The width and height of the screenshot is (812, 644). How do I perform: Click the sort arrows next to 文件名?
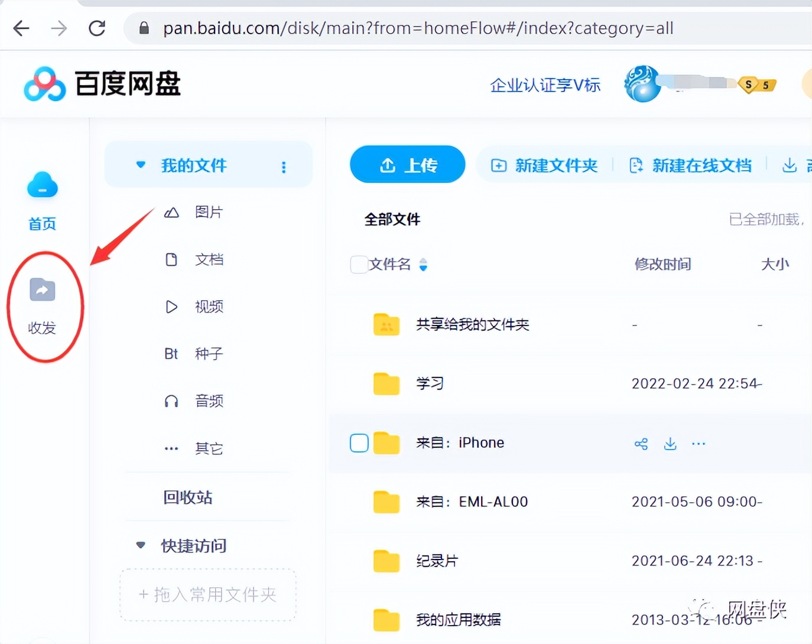coord(423,265)
